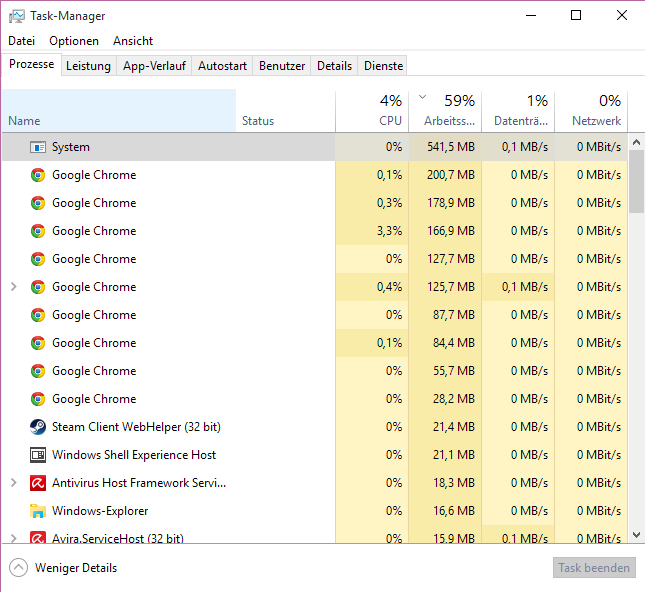Viewport: 645px width, 592px height.
Task: Click Chrome icon in the 200,7 MB row
Action: (x=38, y=175)
